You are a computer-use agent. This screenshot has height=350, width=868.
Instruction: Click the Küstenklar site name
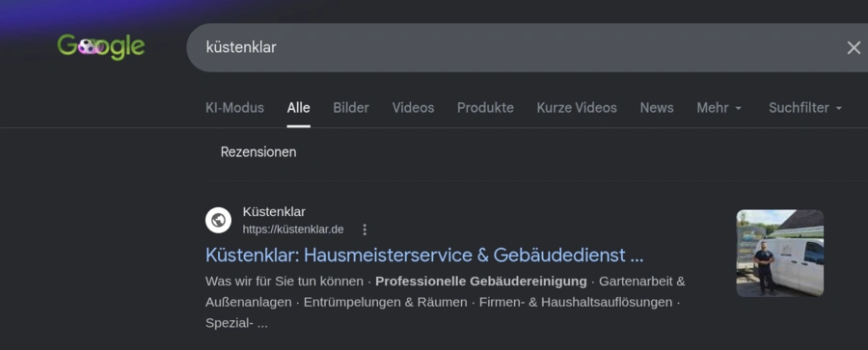tap(274, 211)
